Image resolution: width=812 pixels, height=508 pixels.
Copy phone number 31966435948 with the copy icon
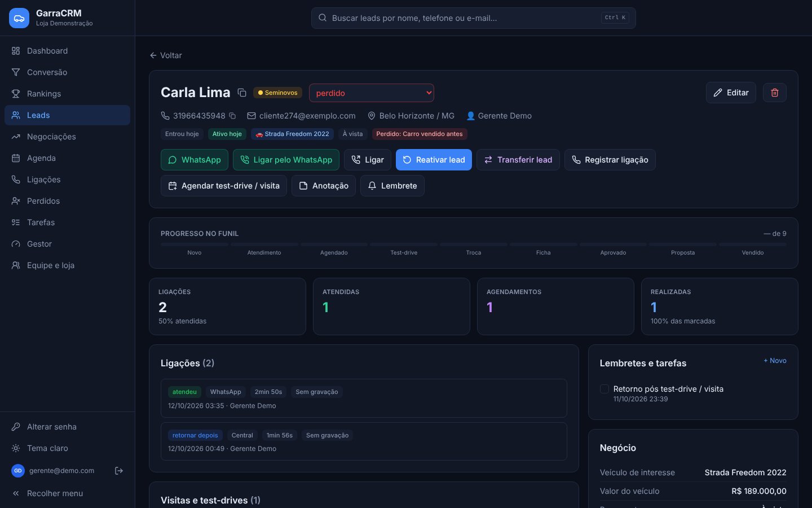coord(232,116)
